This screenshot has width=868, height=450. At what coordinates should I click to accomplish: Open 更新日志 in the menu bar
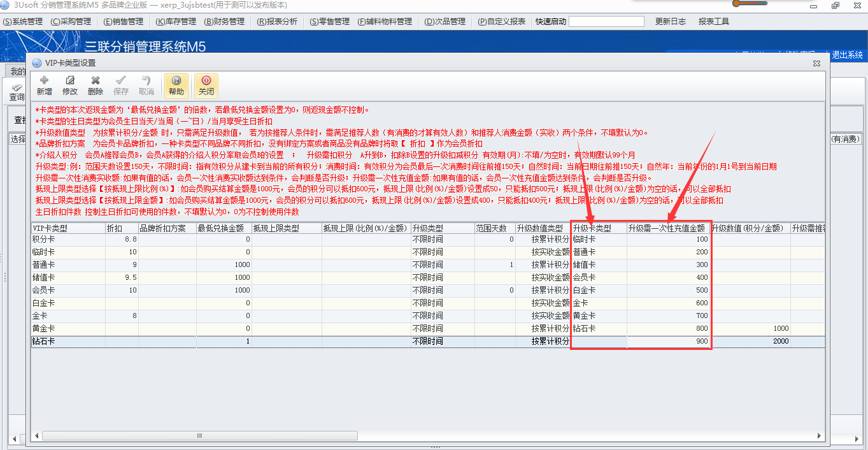click(671, 22)
